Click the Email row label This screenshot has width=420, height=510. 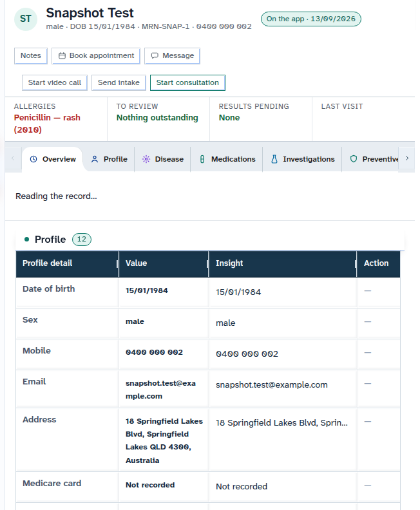coord(34,381)
